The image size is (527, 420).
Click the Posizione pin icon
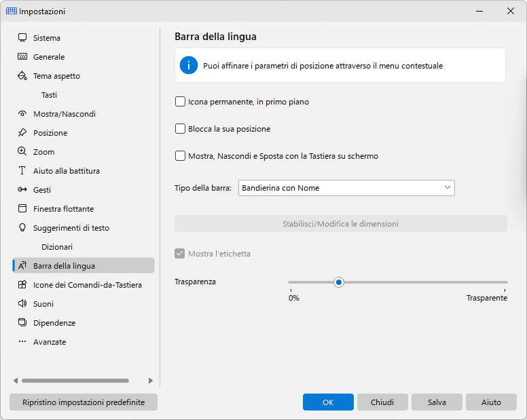pos(22,132)
